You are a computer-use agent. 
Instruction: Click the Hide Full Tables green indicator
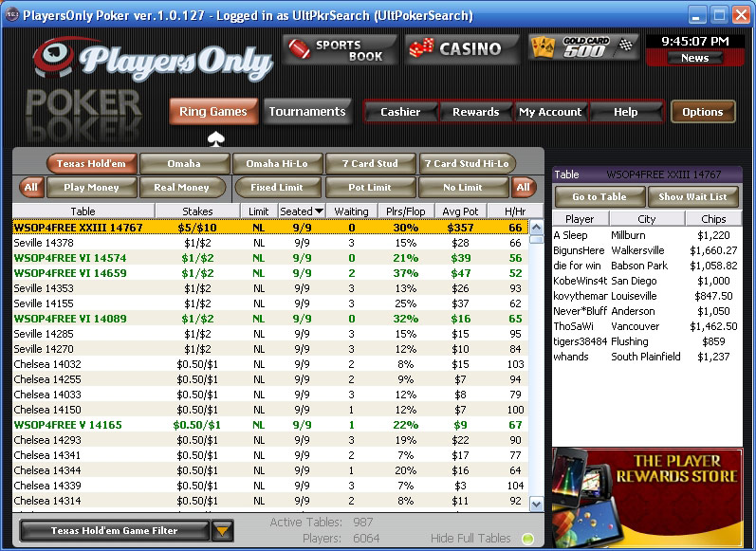pos(527,538)
